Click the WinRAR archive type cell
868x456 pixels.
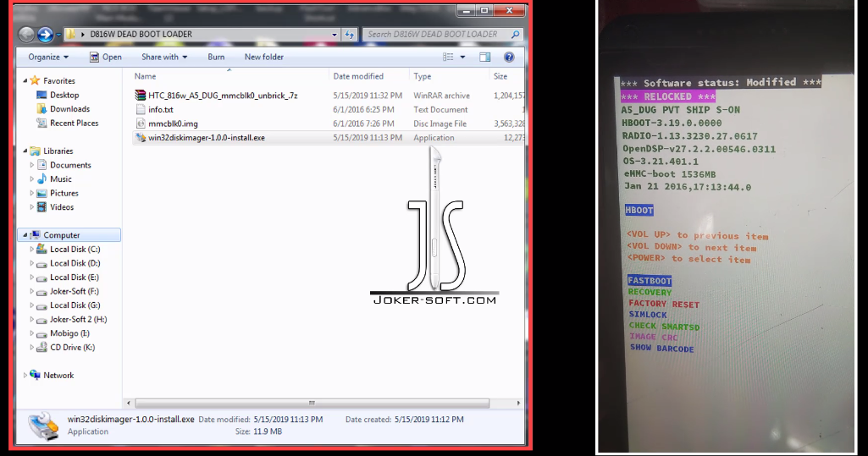pos(441,96)
